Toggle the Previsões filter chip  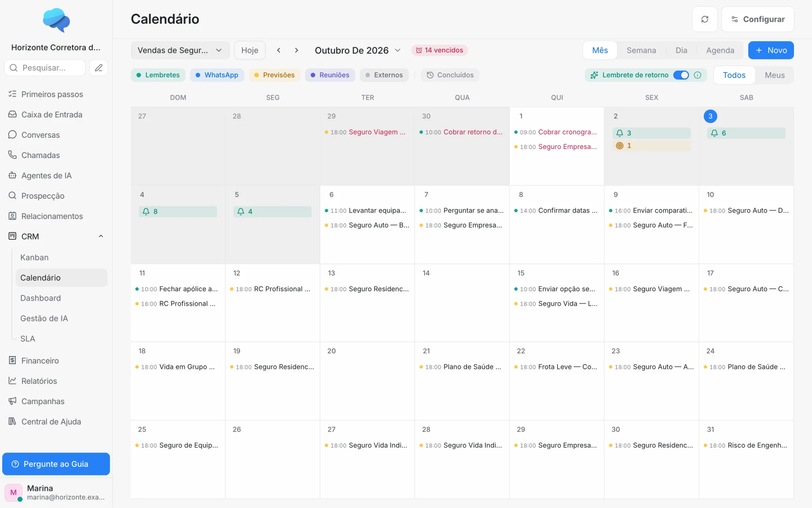click(x=274, y=75)
